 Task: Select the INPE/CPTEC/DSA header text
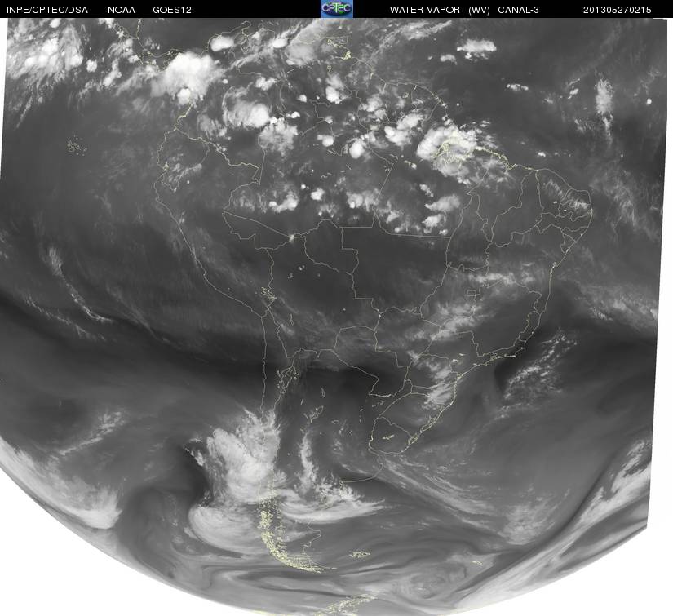(47, 10)
